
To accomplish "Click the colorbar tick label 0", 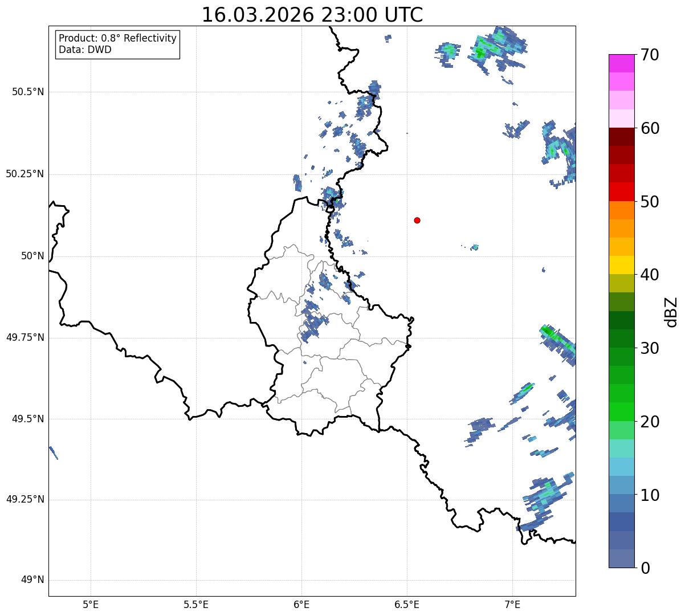I will click(x=645, y=568).
